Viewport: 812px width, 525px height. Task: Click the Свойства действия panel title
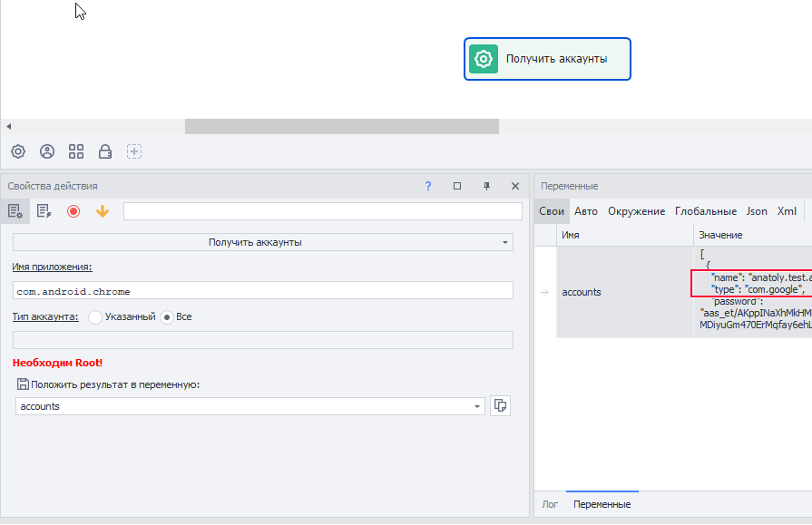[x=53, y=186]
